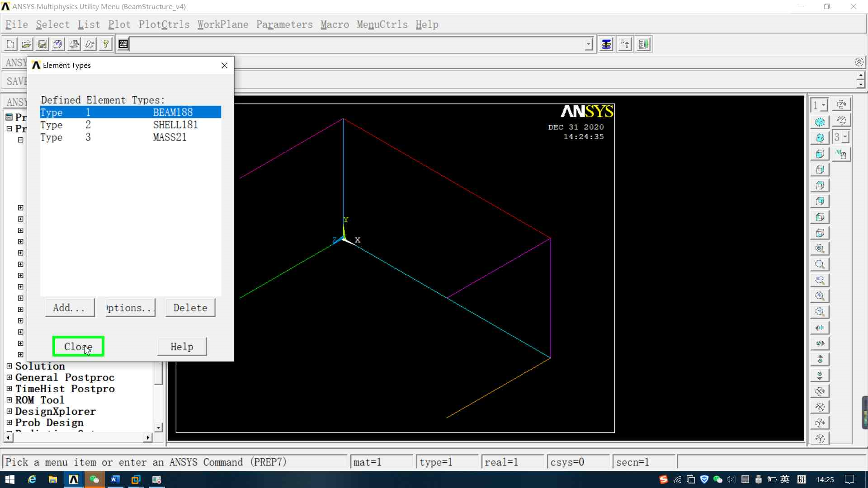Click the Isometric View cube icon
The width and height of the screenshot is (868, 488).
click(x=819, y=122)
